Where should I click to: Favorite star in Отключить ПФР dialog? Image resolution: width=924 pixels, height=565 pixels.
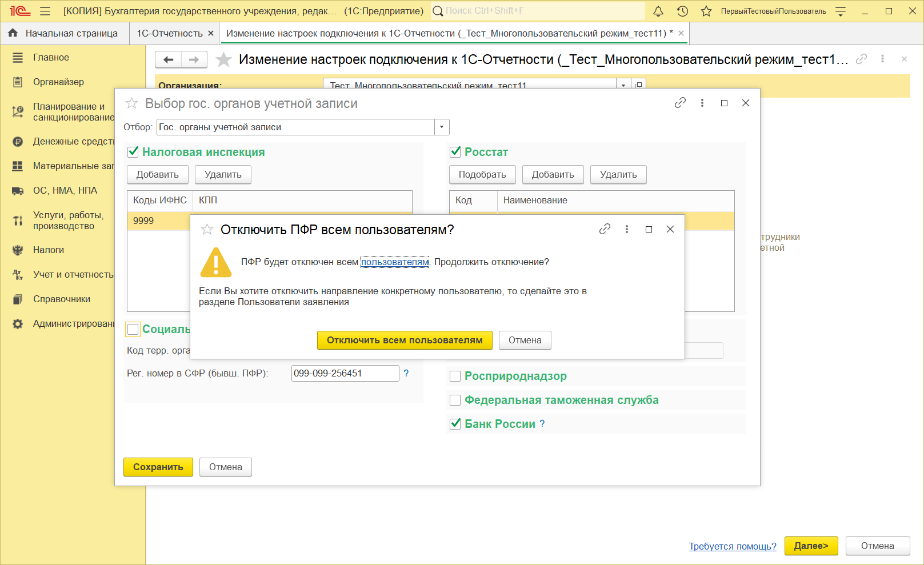pyautogui.click(x=207, y=230)
